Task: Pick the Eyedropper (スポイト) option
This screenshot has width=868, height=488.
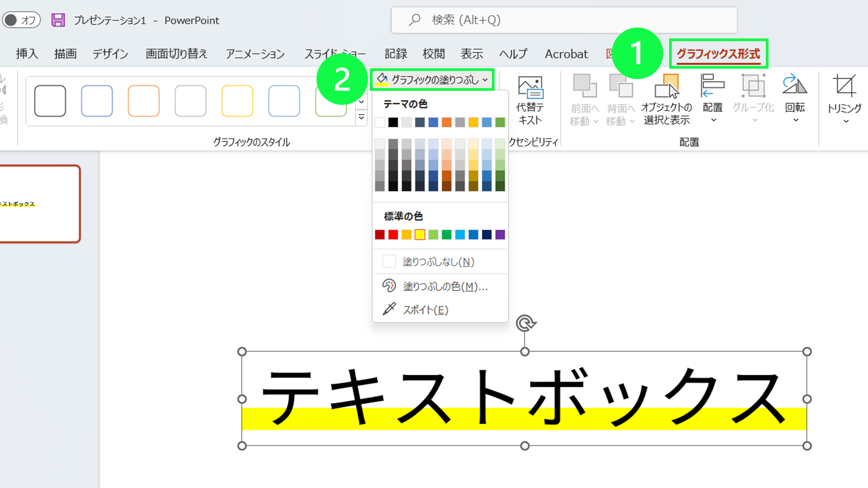Action: tap(425, 310)
